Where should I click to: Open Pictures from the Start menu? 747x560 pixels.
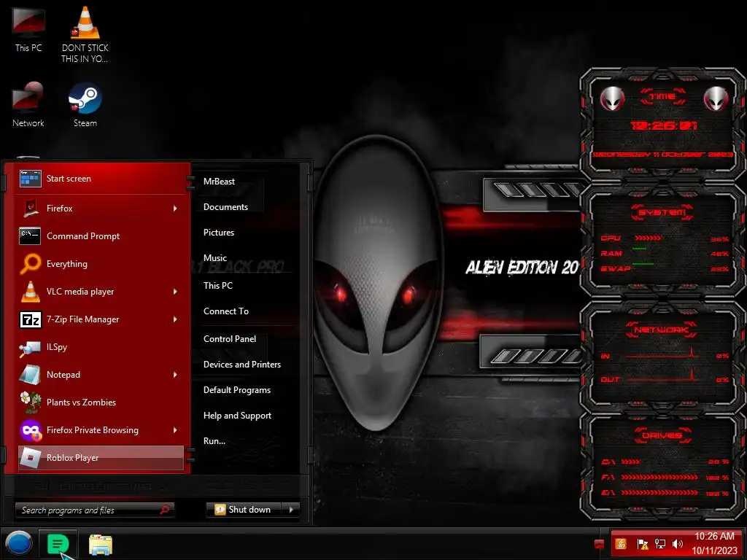point(219,233)
